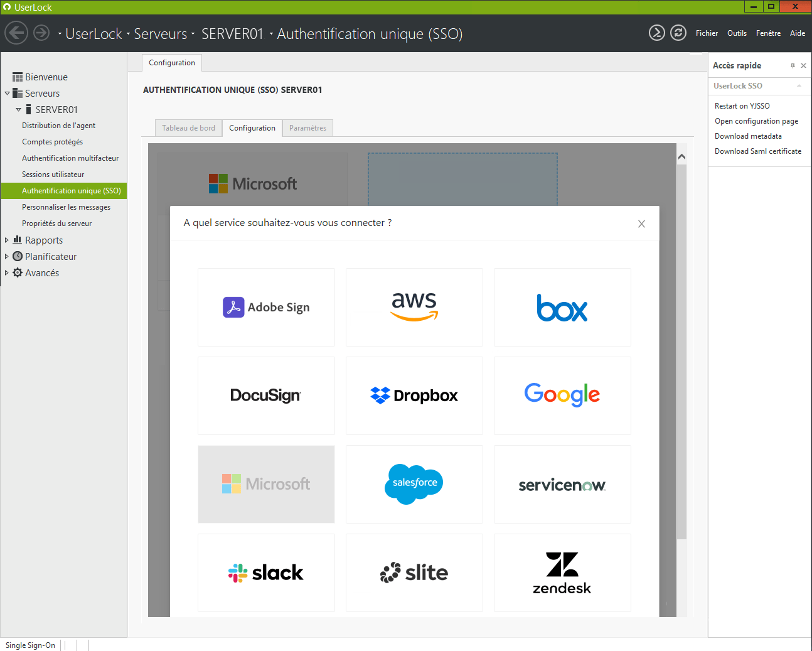Choose the Dropbox service tile
The height and width of the screenshot is (651, 812).
pyautogui.click(x=414, y=395)
